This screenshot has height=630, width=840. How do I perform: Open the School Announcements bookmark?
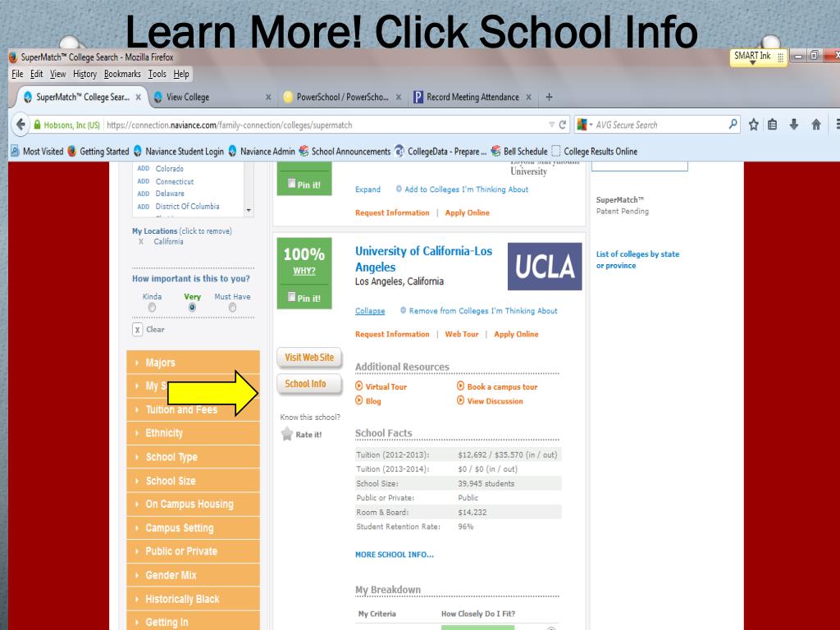345,151
